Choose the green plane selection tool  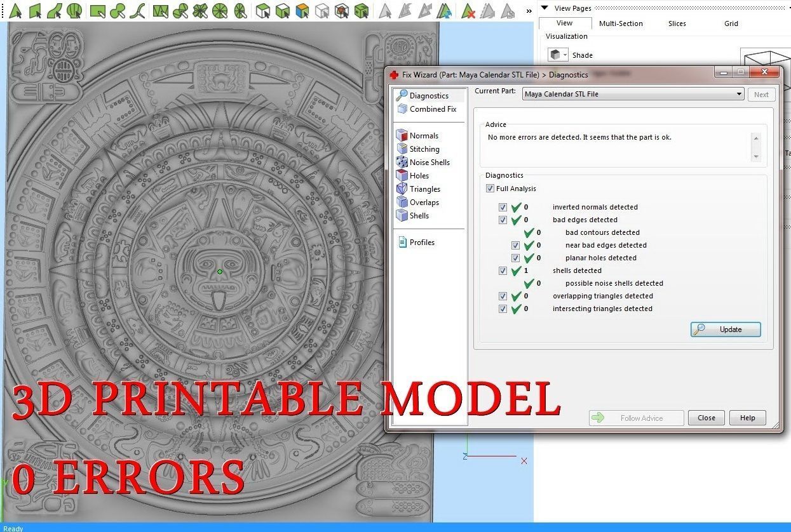(35, 11)
